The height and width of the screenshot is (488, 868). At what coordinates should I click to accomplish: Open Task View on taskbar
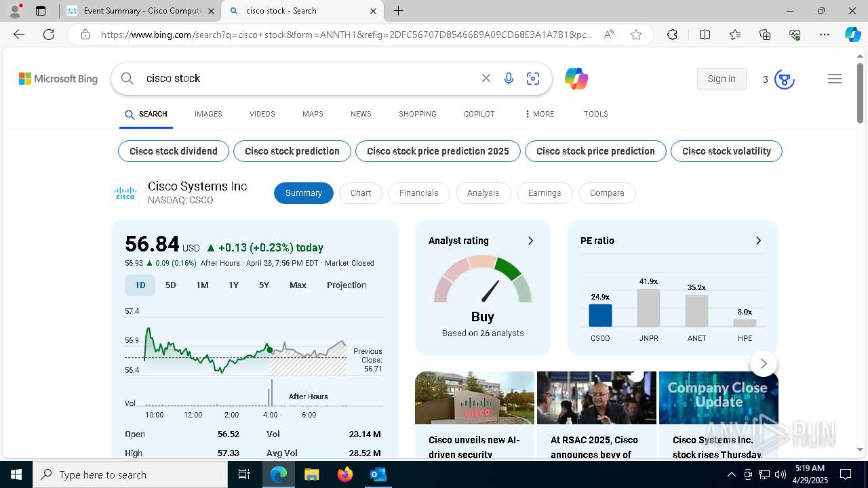pos(244,474)
